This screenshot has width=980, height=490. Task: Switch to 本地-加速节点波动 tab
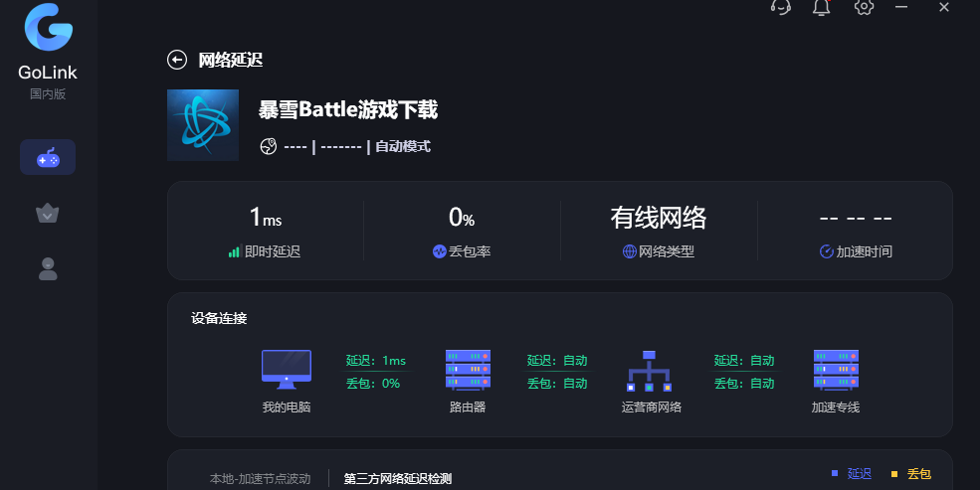260,479
